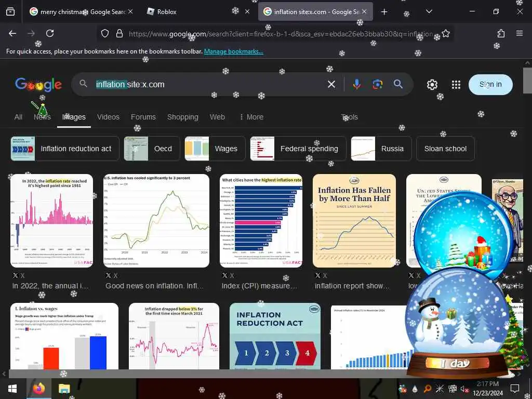This screenshot has height=399, width=532.
Task: Filter by Inflation reduction act chip
Action: coord(65,149)
